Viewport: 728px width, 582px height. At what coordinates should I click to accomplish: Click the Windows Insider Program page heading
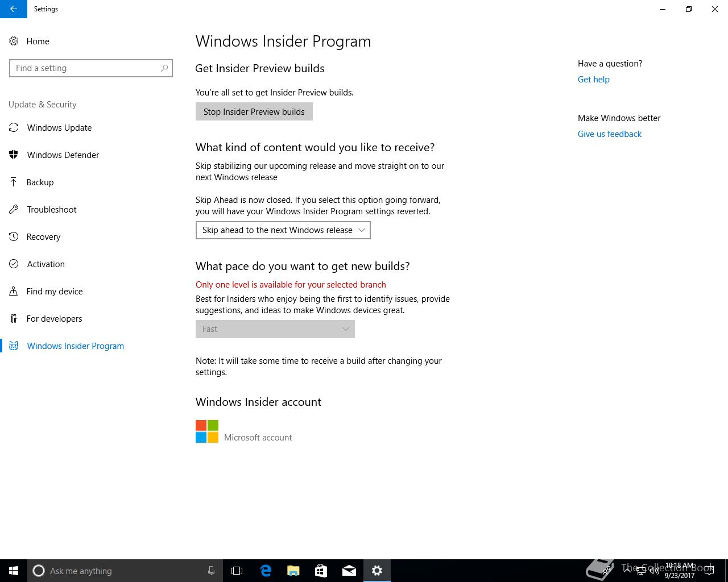(283, 41)
